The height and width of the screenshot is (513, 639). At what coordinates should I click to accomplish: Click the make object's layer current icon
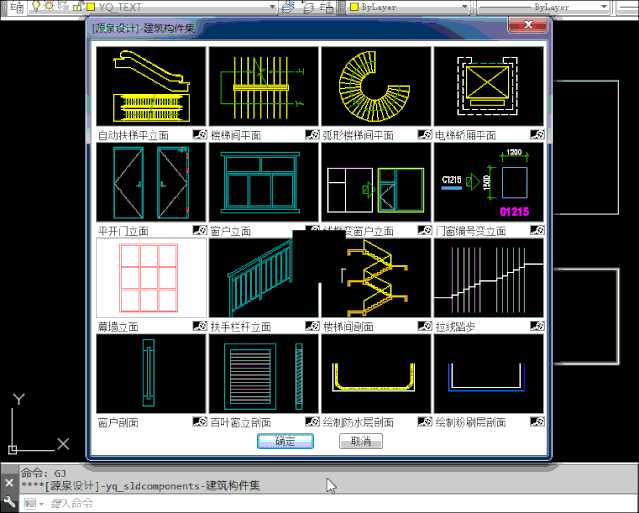click(x=288, y=7)
